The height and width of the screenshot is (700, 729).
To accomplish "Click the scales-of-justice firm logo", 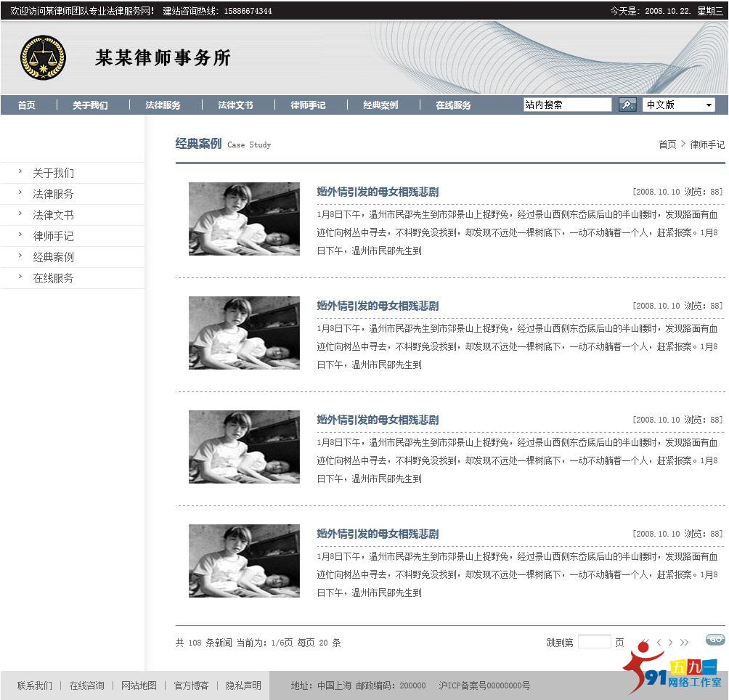I will pyautogui.click(x=43, y=58).
